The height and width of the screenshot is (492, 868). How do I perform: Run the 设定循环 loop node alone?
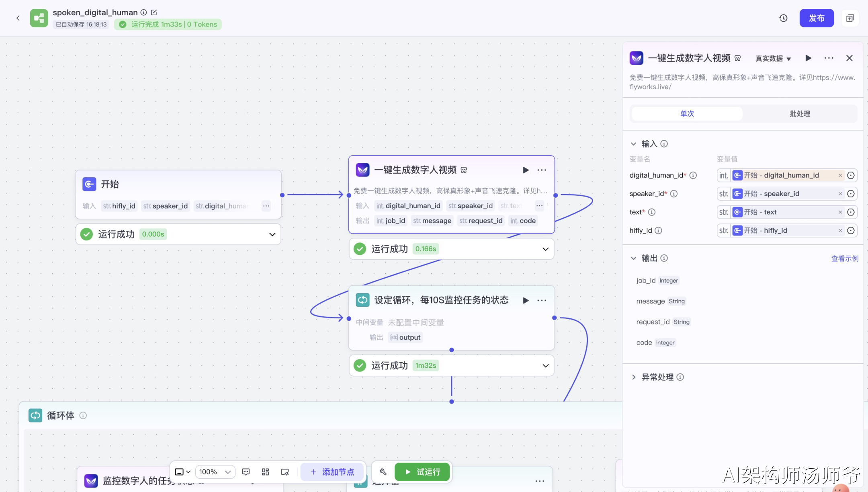[x=526, y=300]
